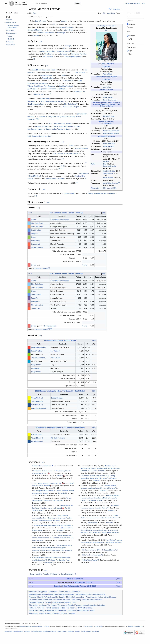Choose the Wide width option
The height and width of the screenshot is (644, 150).
click(127, 39)
